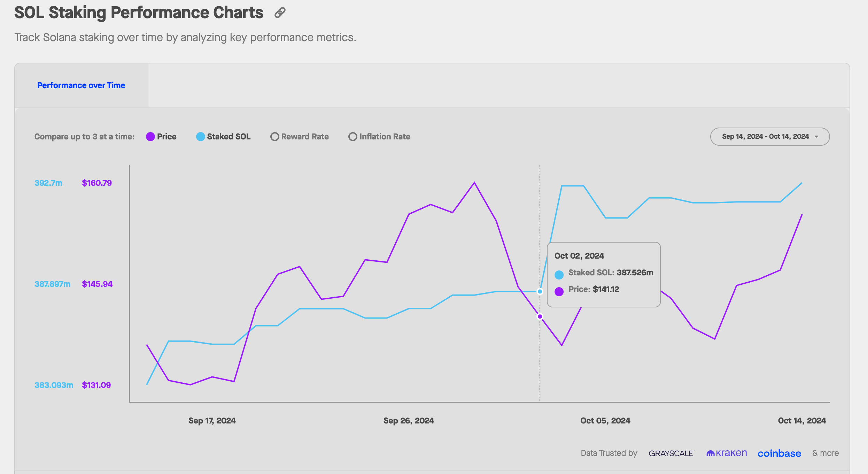Click the $160.79 price axis label
This screenshot has height=474, width=868.
97,183
